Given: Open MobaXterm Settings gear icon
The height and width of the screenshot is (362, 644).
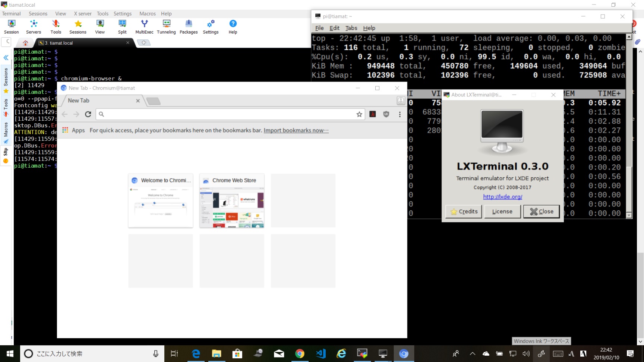Looking at the screenshot, I should tap(211, 27).
